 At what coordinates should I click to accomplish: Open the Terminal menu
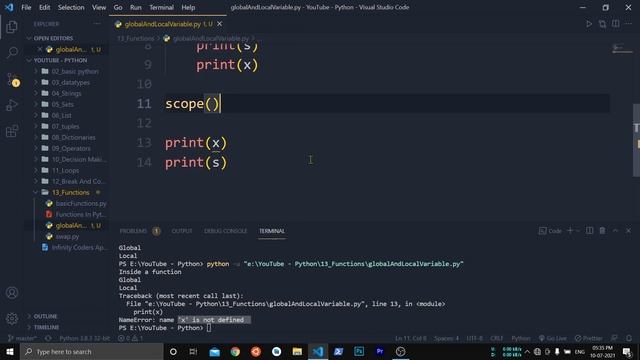[161, 7]
